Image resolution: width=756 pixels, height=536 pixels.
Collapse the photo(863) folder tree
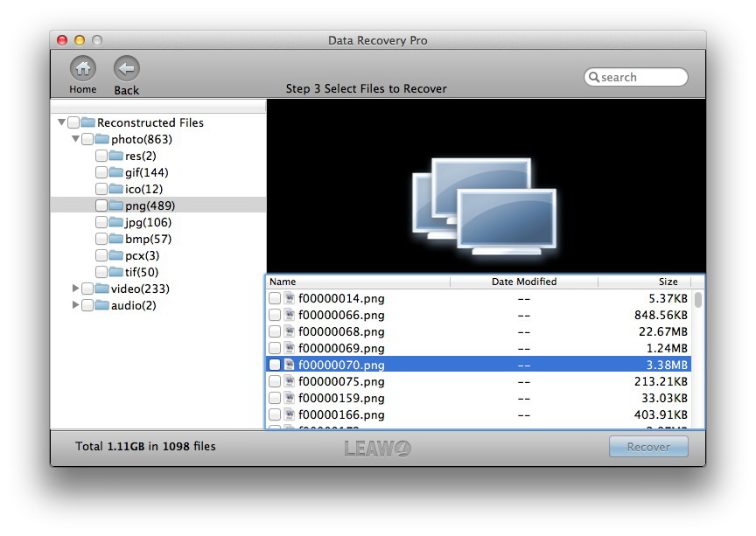(x=75, y=139)
